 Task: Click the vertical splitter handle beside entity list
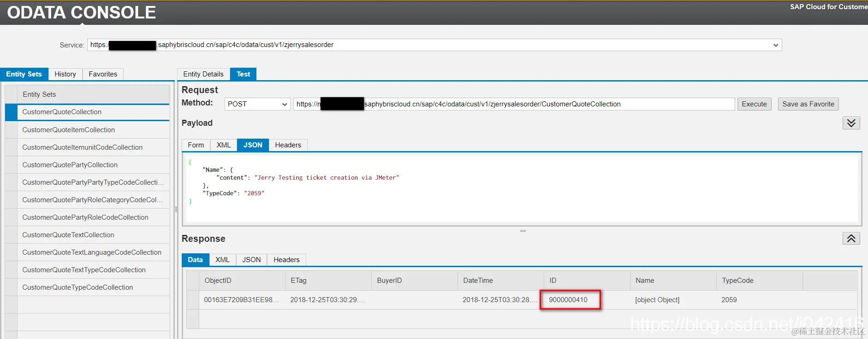pyautogui.click(x=176, y=209)
